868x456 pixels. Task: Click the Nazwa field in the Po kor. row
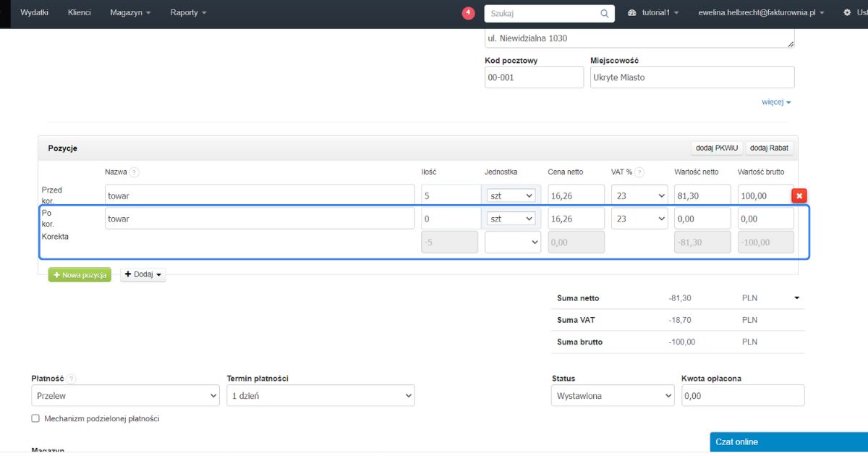(x=260, y=219)
